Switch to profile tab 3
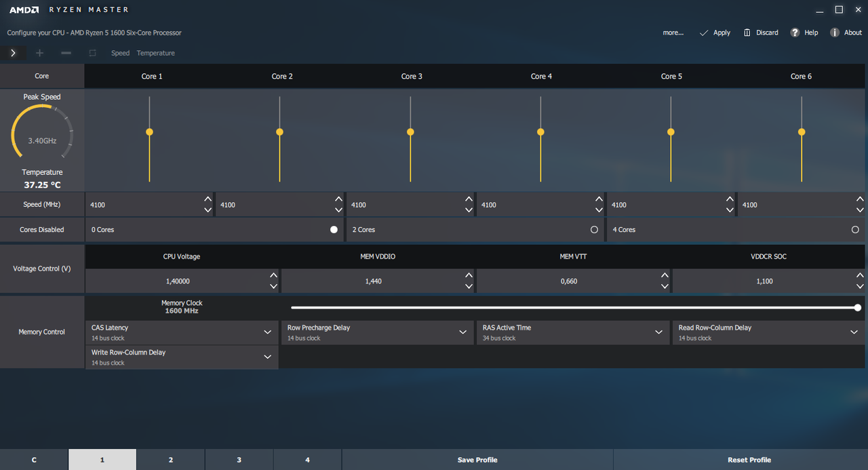868x470 pixels. (x=239, y=460)
